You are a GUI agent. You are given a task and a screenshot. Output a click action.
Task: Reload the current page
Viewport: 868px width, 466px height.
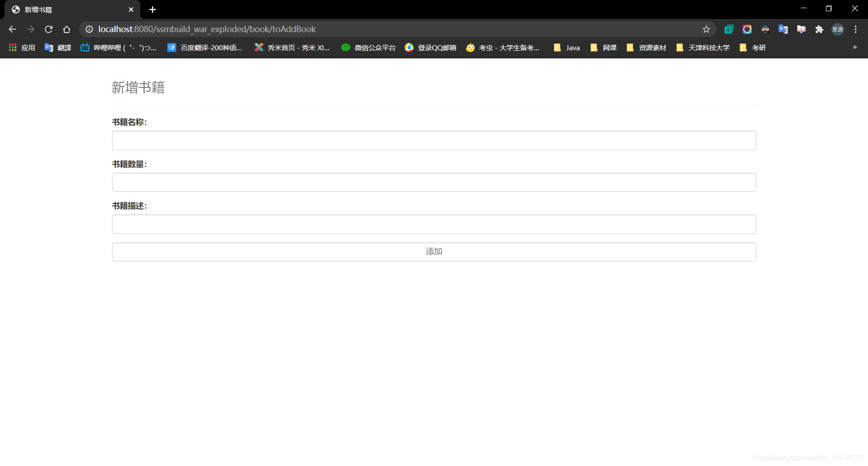point(49,29)
